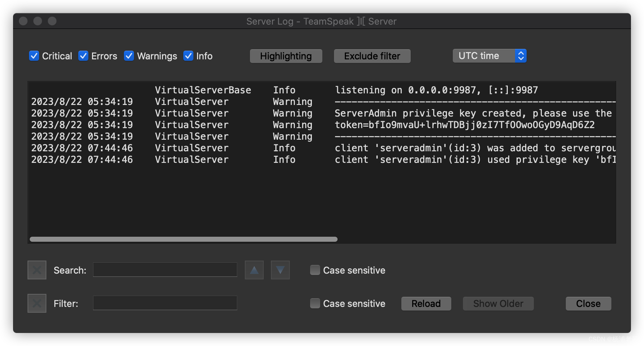This screenshot has height=346, width=644.
Task: Focus the Filter input field
Action: [x=165, y=303]
